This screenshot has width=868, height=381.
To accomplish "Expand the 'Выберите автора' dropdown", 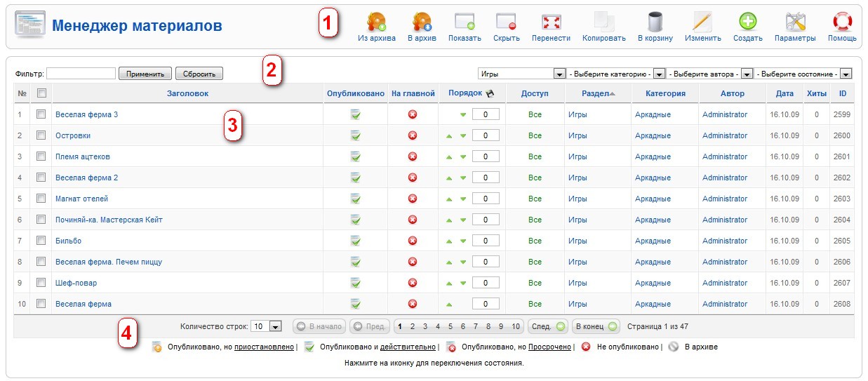I will (x=747, y=74).
